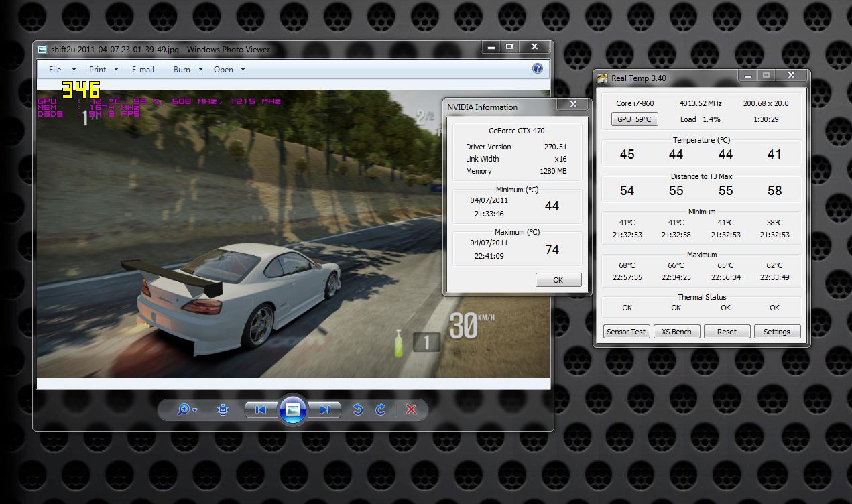
Task: Expand the Burn dropdown arrow
Action: pyautogui.click(x=200, y=69)
